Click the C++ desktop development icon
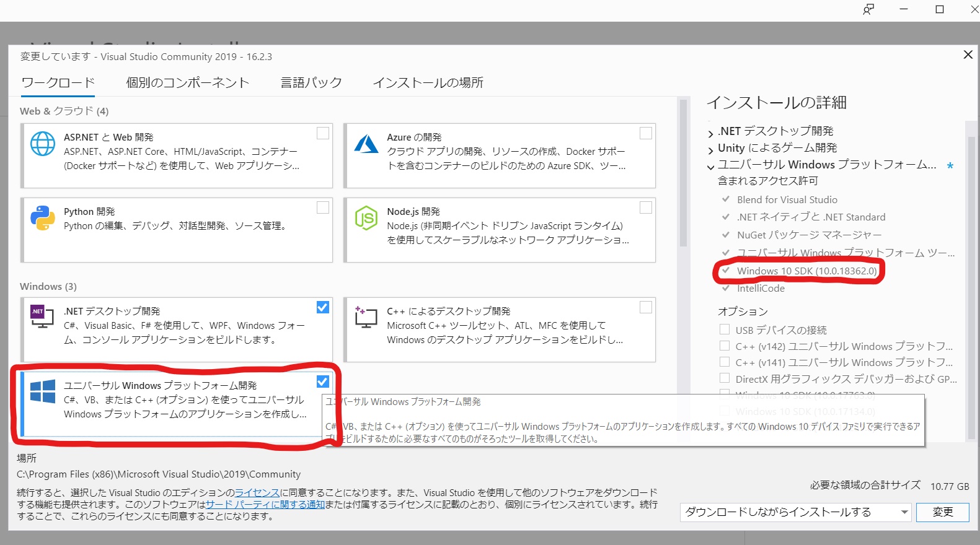This screenshot has height=545, width=980. [366, 316]
